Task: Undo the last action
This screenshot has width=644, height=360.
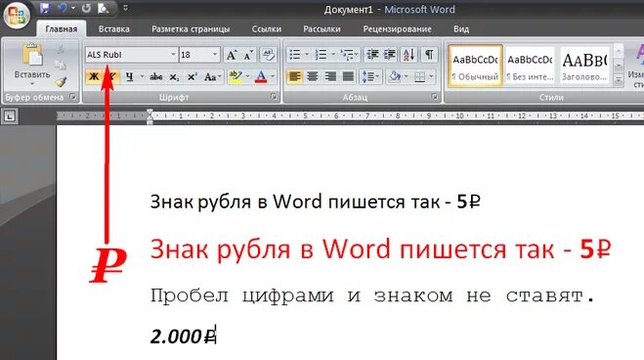Action: pos(62,8)
